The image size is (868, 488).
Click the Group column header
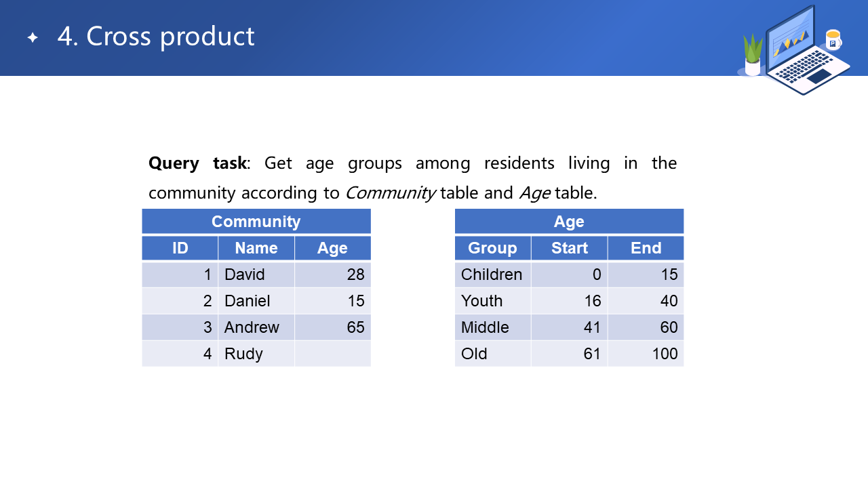[492, 248]
